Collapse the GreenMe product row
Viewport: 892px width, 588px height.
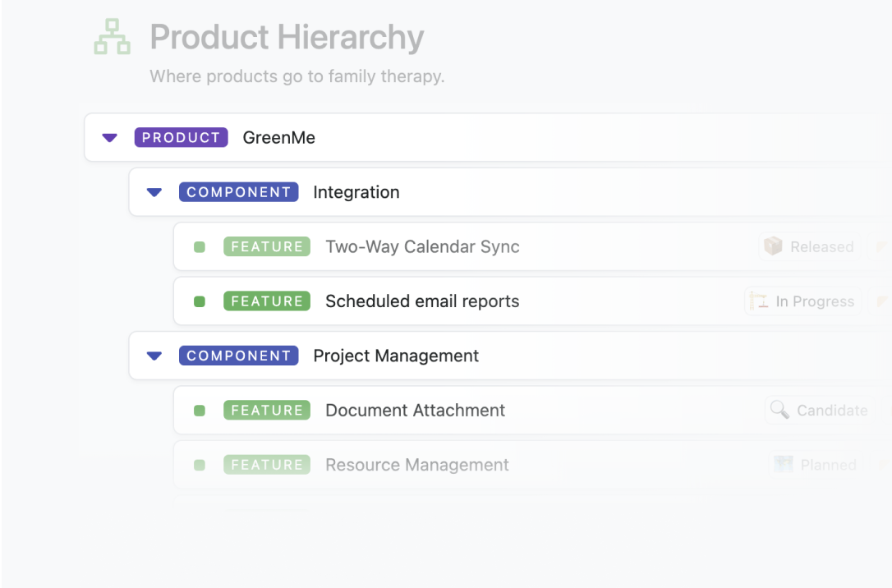coord(110,138)
